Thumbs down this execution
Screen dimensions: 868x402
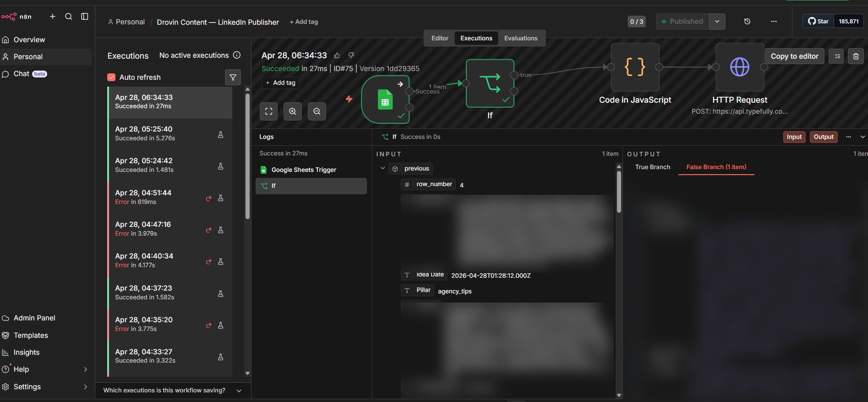351,55
